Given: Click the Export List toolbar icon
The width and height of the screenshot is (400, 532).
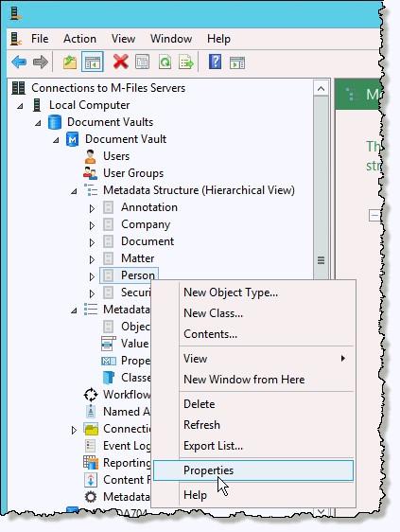Looking at the screenshot, I should point(186,62).
